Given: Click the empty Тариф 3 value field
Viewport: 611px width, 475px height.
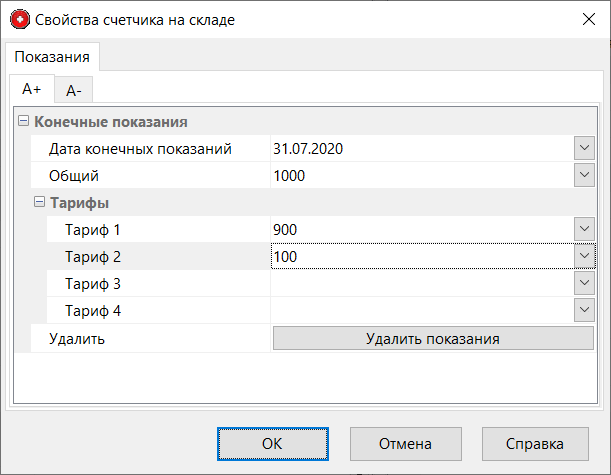Looking at the screenshot, I should (420, 284).
